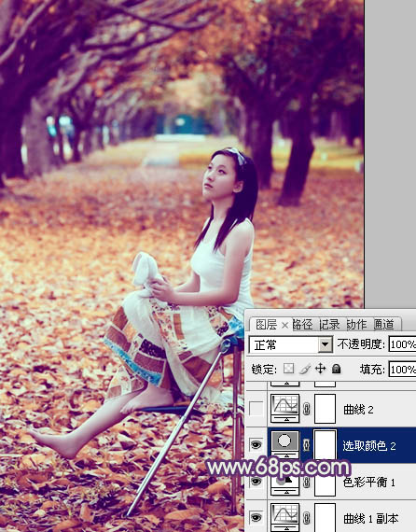Click the 不透明度 opacity value field

click(402, 344)
